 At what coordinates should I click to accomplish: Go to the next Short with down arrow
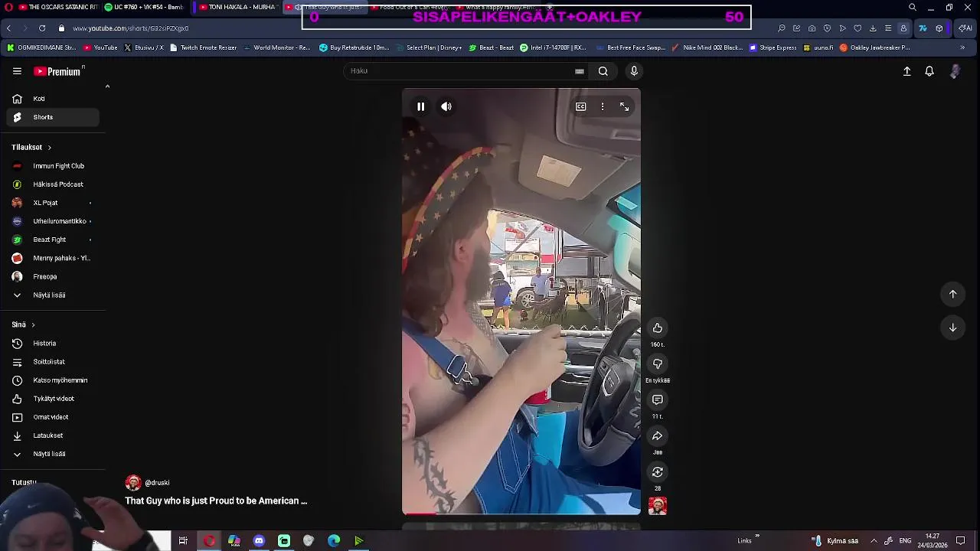952,328
